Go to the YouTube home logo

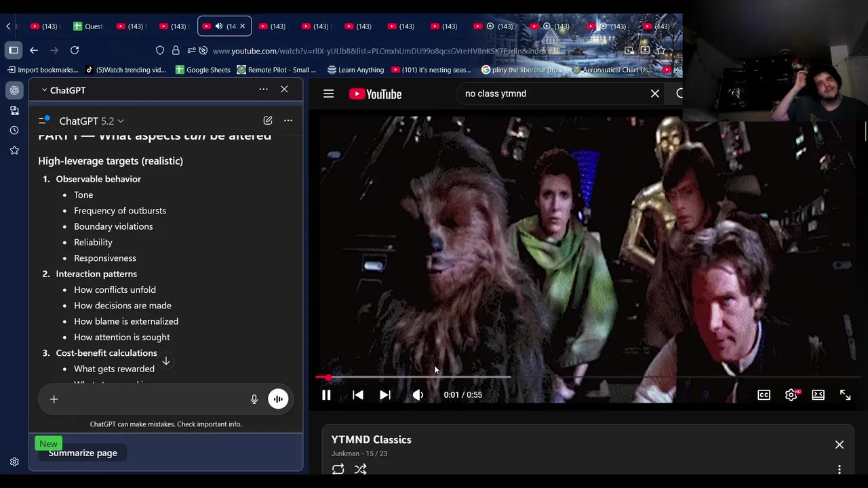point(376,94)
